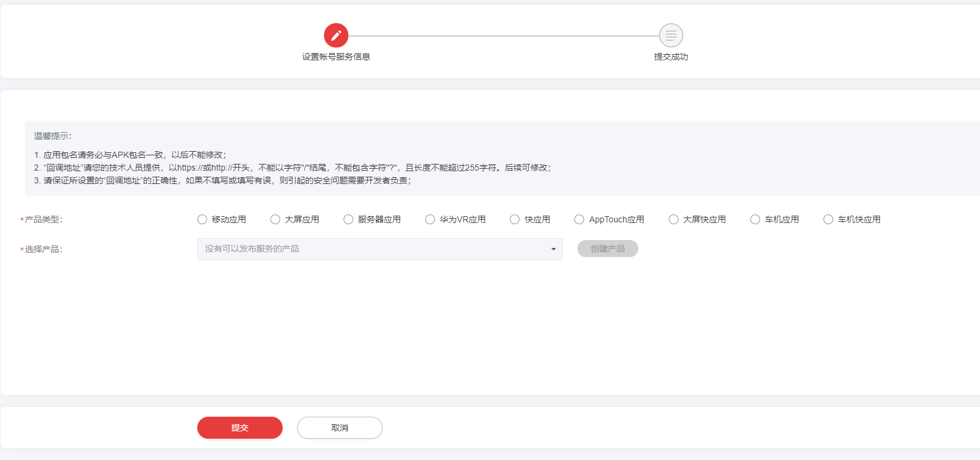Choose the 服务器应用 product type
The width and height of the screenshot is (980, 460).
pyautogui.click(x=348, y=219)
